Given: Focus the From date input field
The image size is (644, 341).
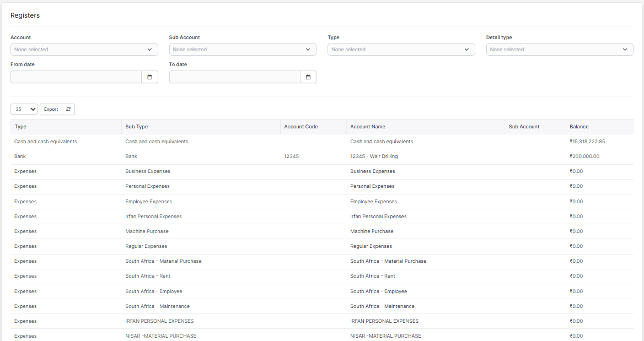Looking at the screenshot, I should pos(76,77).
